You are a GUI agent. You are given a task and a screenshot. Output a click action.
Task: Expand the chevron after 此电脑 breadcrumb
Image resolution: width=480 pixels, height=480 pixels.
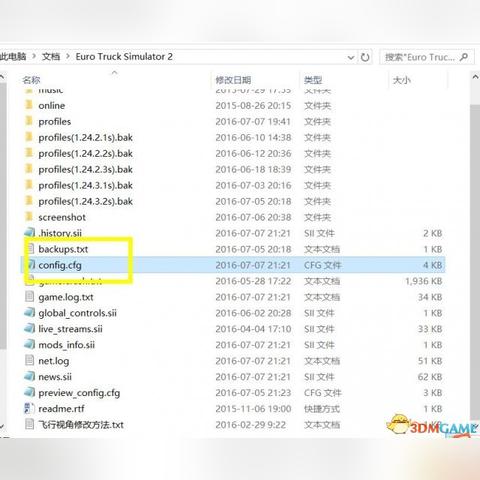click(x=34, y=56)
